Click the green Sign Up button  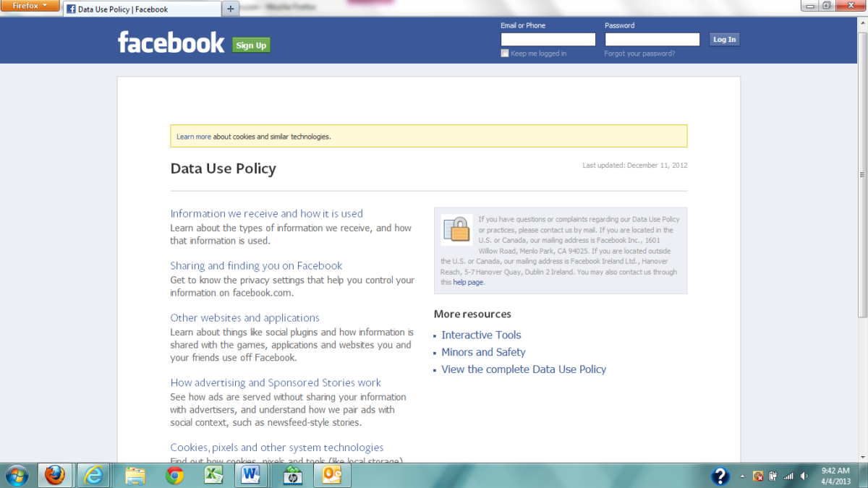pos(251,45)
